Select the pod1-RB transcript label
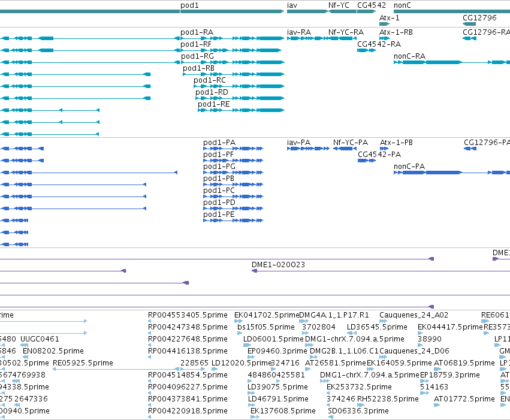 click(198, 68)
